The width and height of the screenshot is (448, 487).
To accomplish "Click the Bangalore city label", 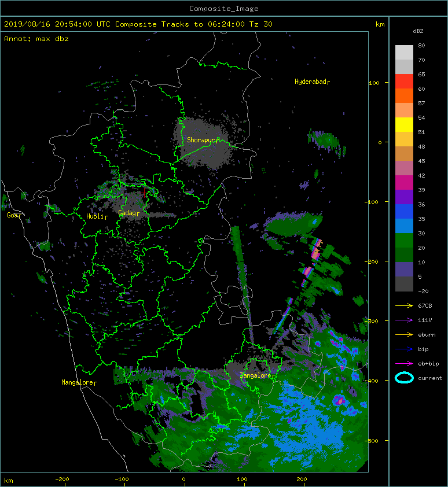I will click(x=258, y=375).
